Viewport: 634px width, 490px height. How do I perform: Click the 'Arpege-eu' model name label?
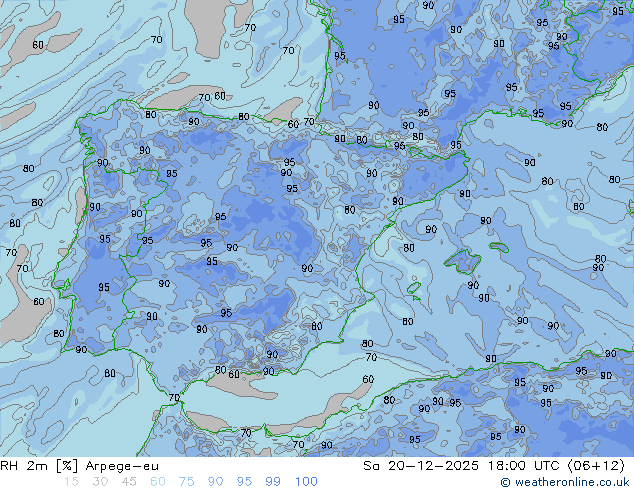coord(122,467)
